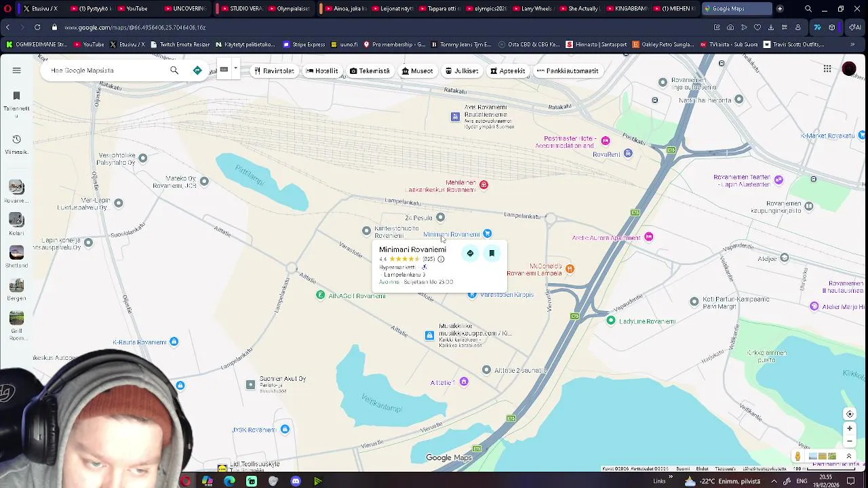Click the JYSK Rovaniemi shopping pin
Image resolution: width=868 pixels, height=488 pixels.
[x=285, y=429]
